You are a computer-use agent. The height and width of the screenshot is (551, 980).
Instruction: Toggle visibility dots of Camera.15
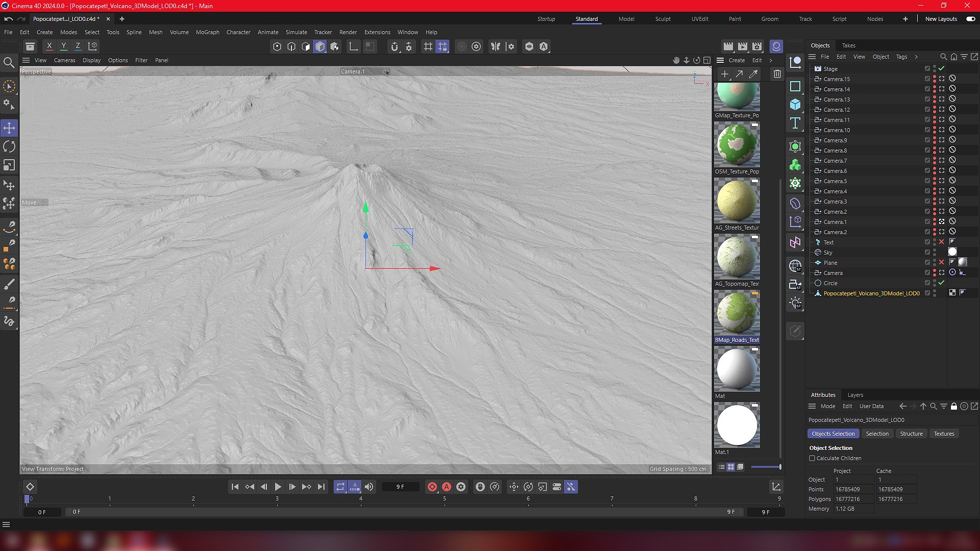point(935,79)
